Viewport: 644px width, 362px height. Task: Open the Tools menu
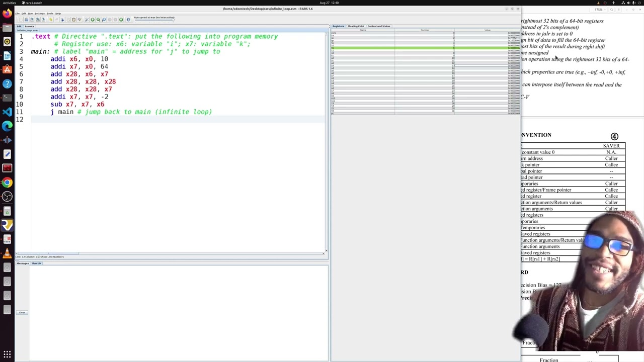[x=50, y=14]
